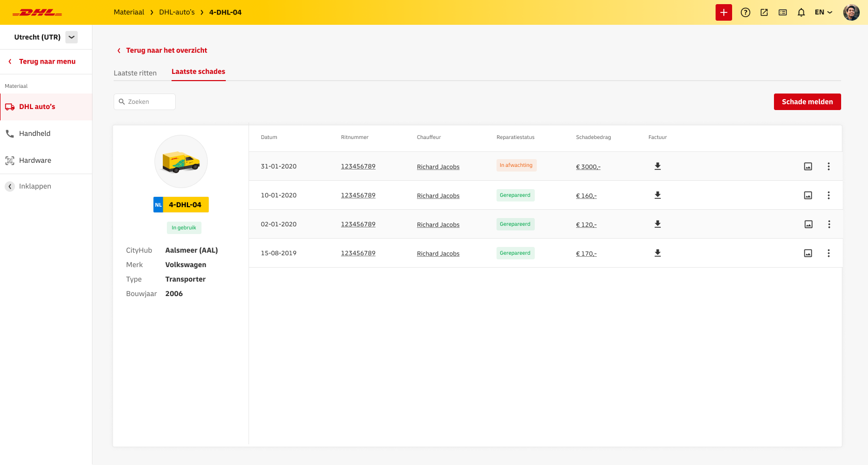The width and height of the screenshot is (868, 465).
Task: Click the € 170,- damage amount
Action: click(x=586, y=254)
